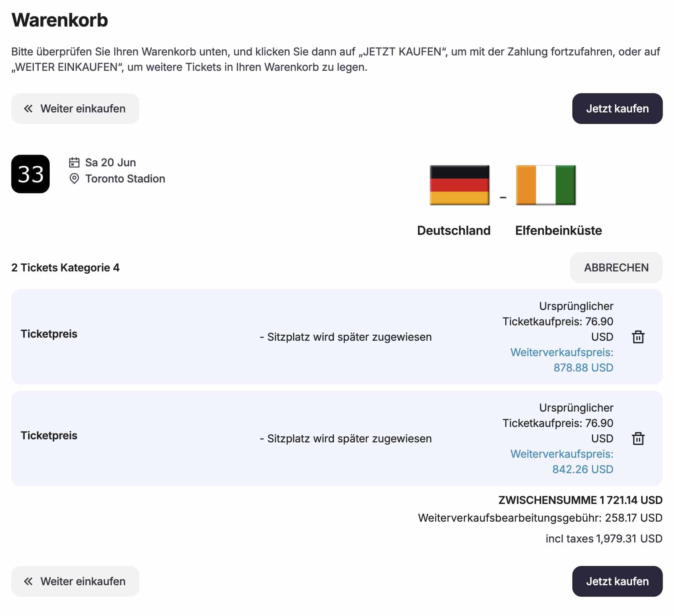Click the calendar icon beside Sa 20 Jun
This screenshot has width=674, height=616.
[x=74, y=162]
